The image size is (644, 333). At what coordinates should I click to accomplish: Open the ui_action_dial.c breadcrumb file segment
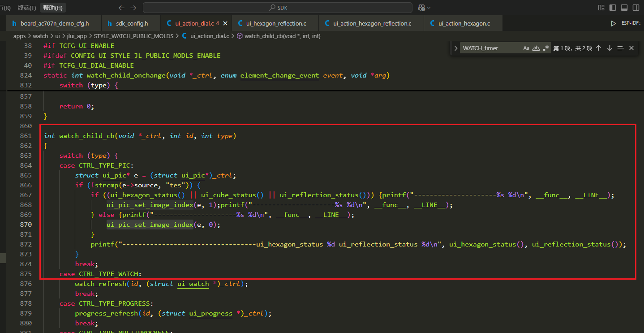[x=206, y=36]
